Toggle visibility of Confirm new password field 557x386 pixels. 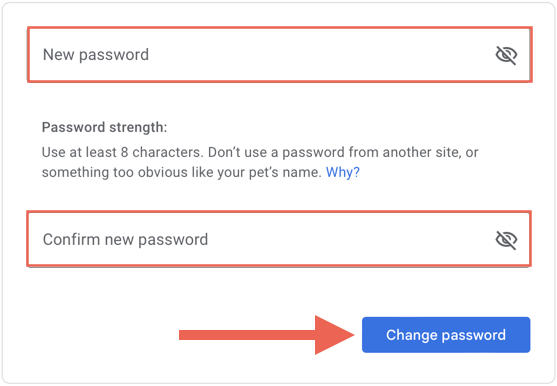(x=506, y=240)
